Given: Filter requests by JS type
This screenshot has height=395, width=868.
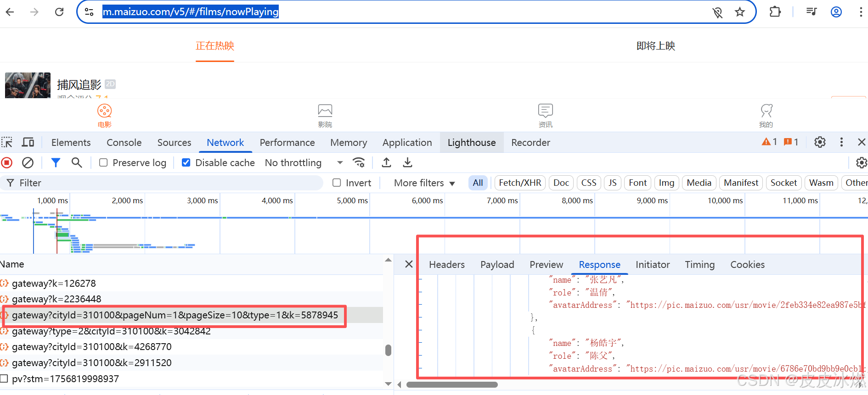Looking at the screenshot, I should (613, 183).
